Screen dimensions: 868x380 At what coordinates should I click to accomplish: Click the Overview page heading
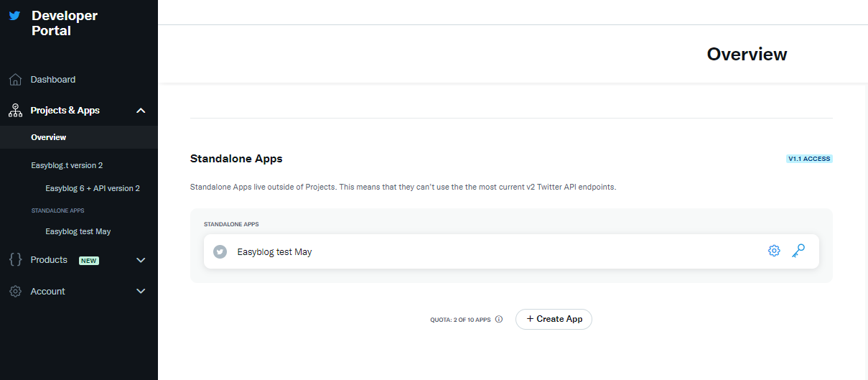(x=747, y=54)
